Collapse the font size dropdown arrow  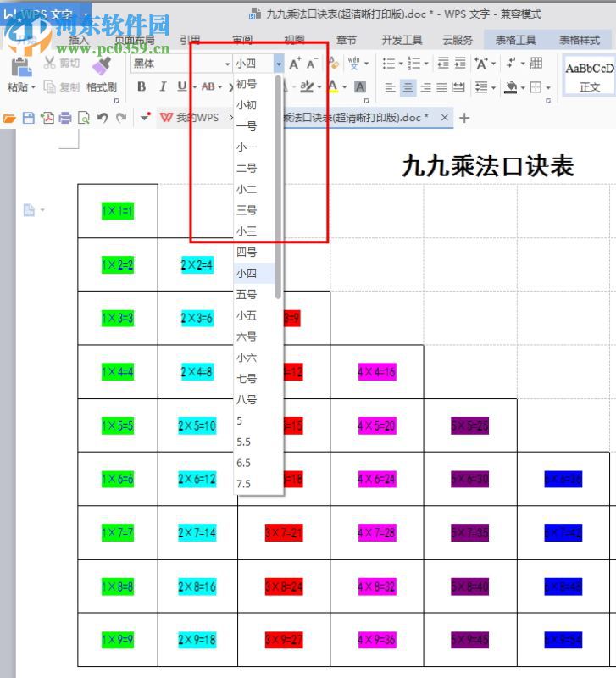[279, 64]
